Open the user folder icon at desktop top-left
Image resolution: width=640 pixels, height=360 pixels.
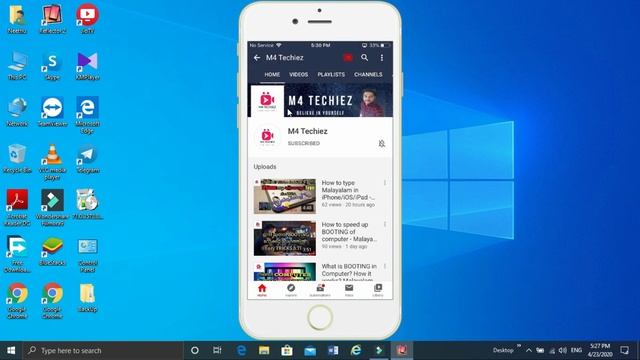point(17,18)
